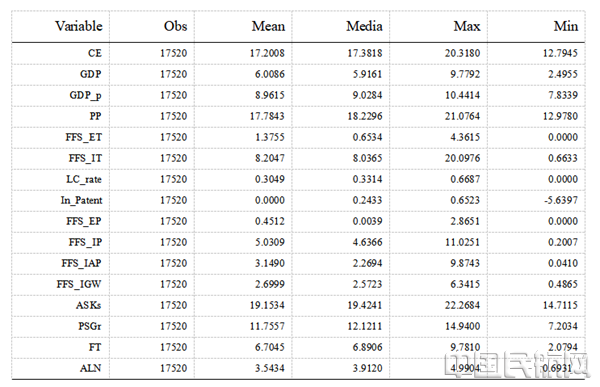The width and height of the screenshot is (600, 387).
Task: Select the FT mean value 6.7045
Action: [270, 347]
